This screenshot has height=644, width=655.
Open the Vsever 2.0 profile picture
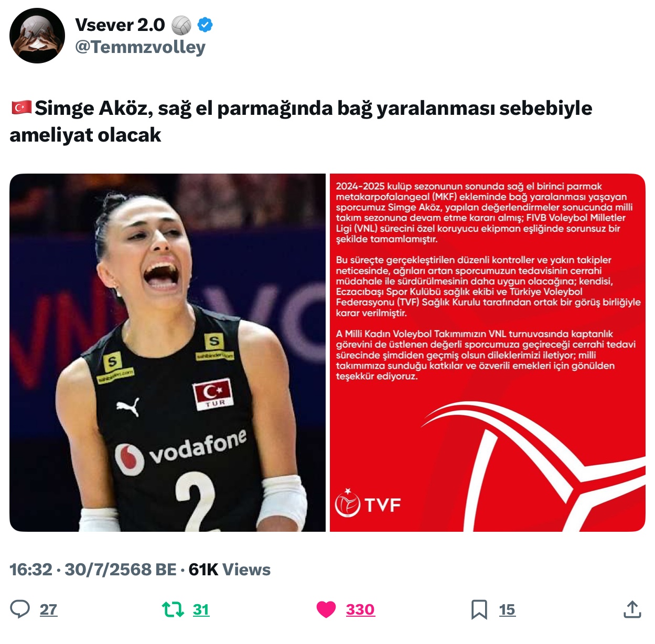tap(37, 36)
